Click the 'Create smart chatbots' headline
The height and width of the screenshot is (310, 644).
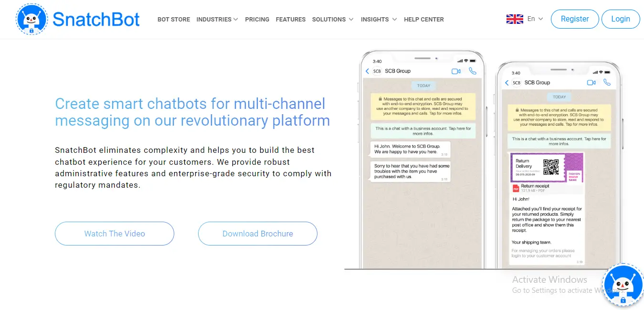click(x=192, y=112)
